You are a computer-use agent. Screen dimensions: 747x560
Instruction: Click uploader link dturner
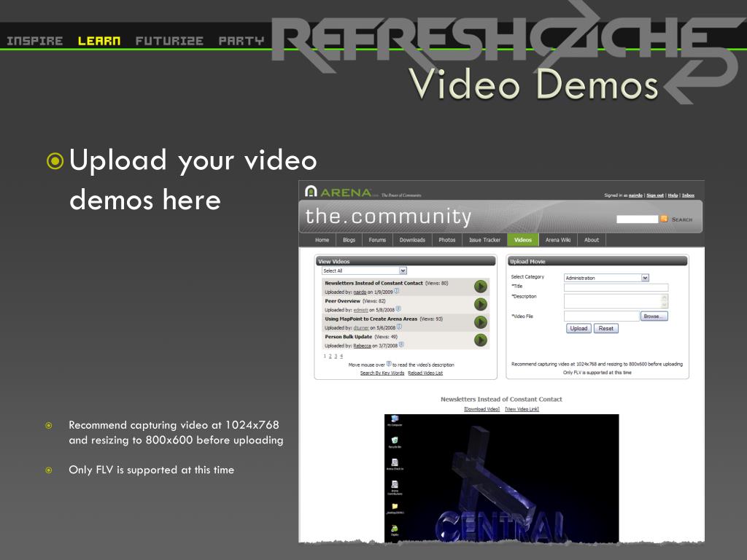click(x=361, y=327)
